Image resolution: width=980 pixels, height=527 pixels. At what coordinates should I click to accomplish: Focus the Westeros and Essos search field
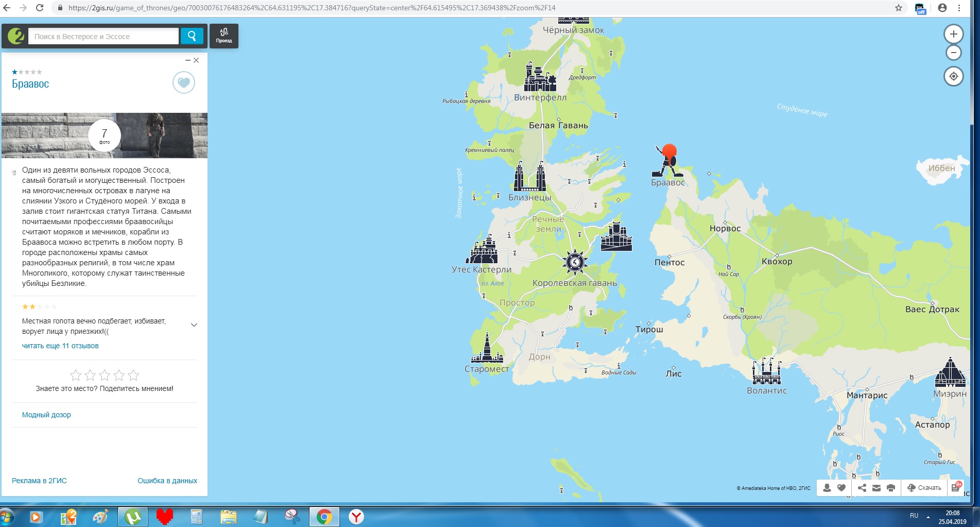pyautogui.click(x=103, y=36)
